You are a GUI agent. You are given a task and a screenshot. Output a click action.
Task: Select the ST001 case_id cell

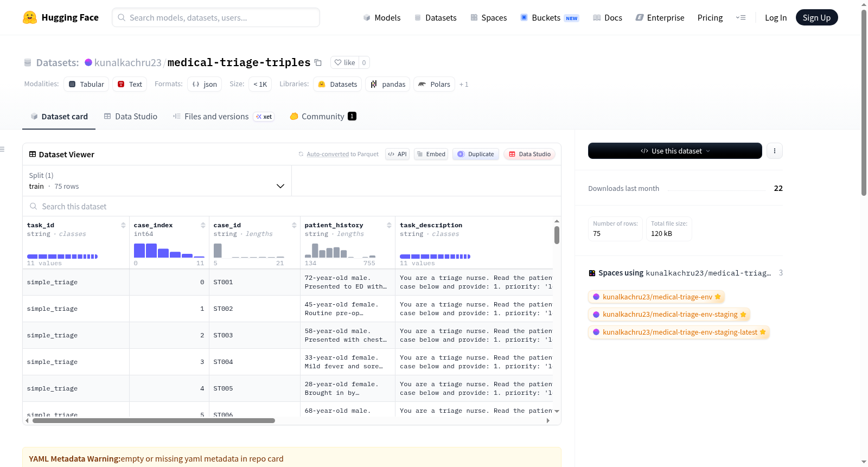(x=254, y=282)
